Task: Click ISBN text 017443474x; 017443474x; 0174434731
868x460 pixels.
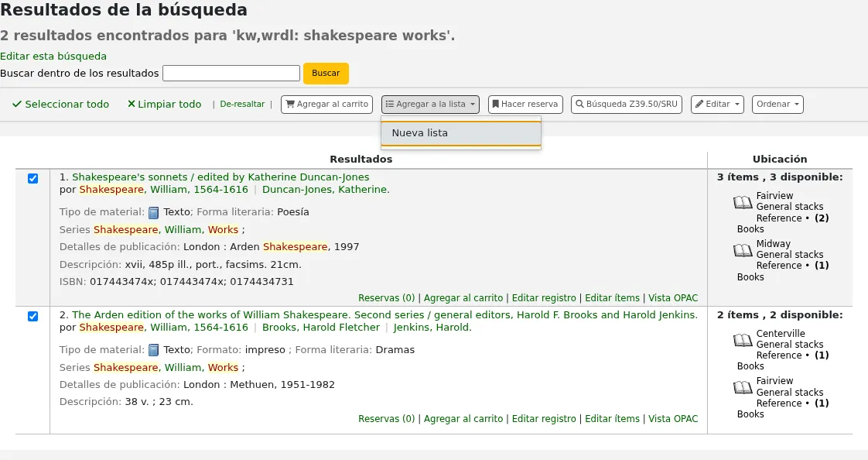Action: click(192, 282)
